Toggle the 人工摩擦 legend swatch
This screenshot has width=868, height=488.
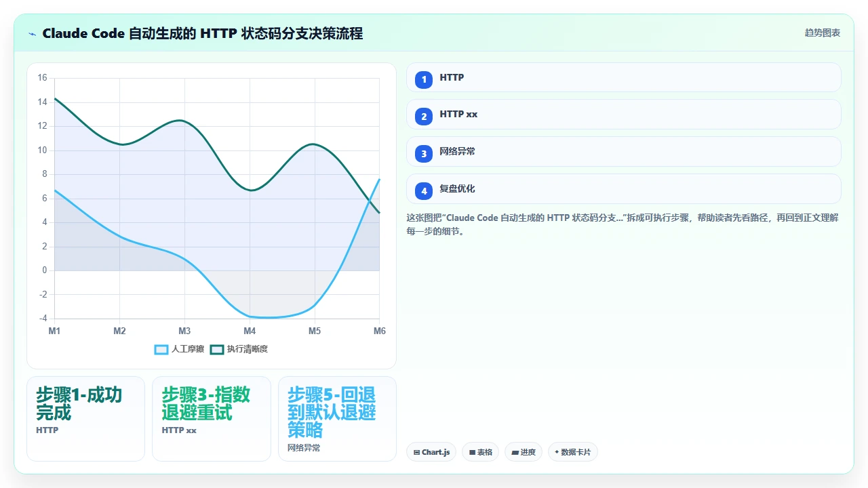(161, 349)
